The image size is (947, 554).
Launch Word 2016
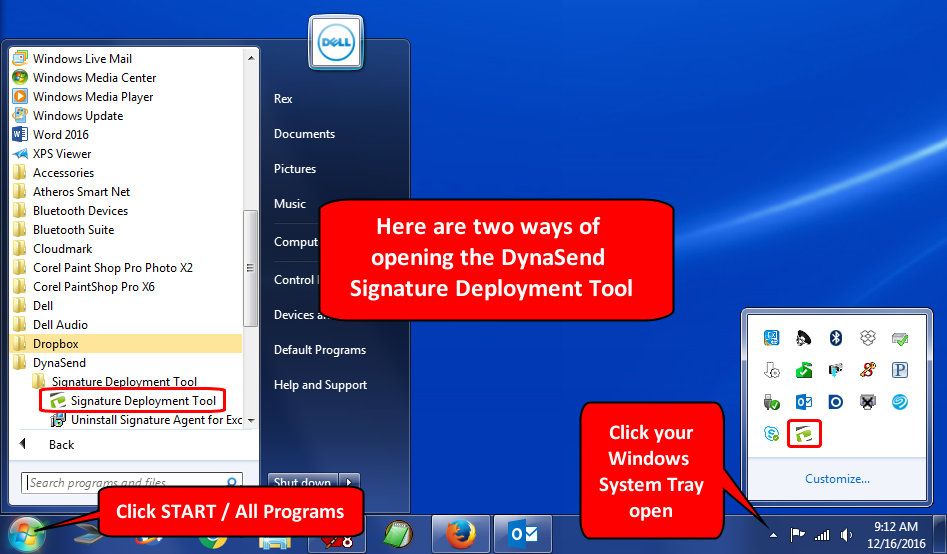[x=51, y=134]
